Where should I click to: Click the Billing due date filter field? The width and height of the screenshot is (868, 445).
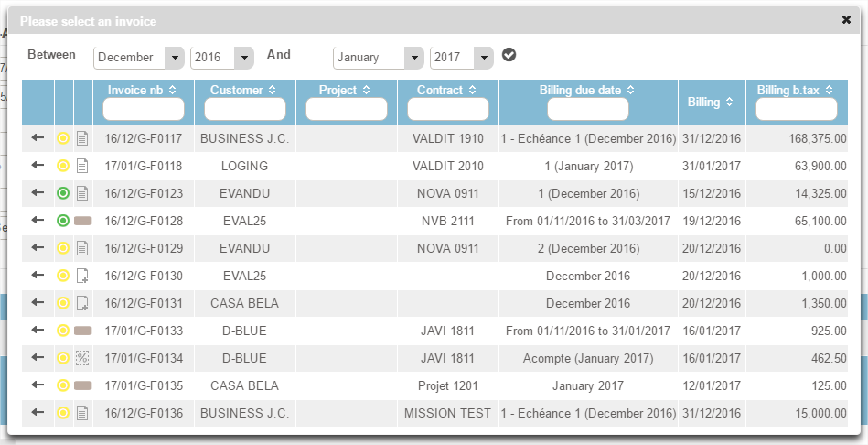[587, 110]
